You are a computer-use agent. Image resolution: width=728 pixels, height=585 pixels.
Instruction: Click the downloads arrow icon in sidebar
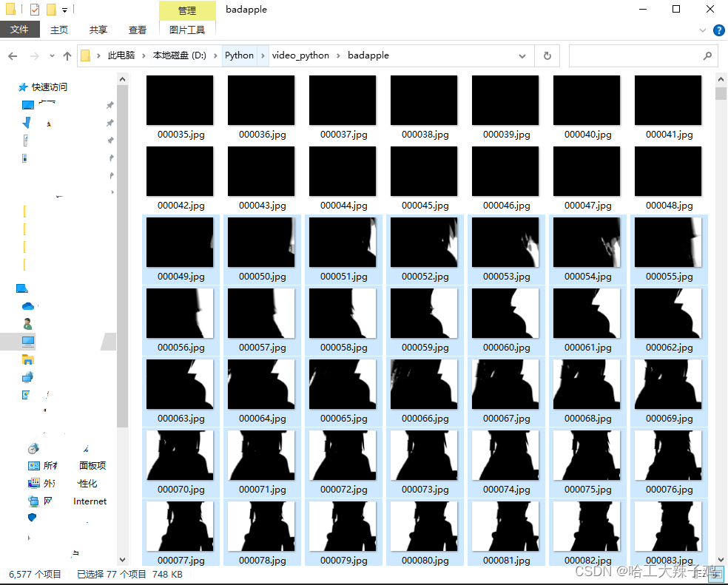tap(27, 123)
